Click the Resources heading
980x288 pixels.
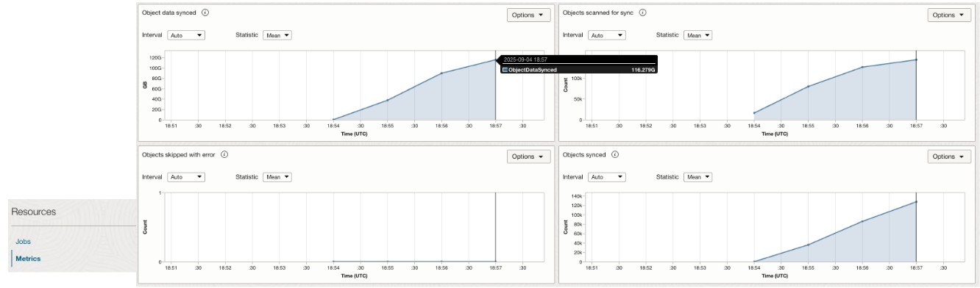click(x=33, y=212)
